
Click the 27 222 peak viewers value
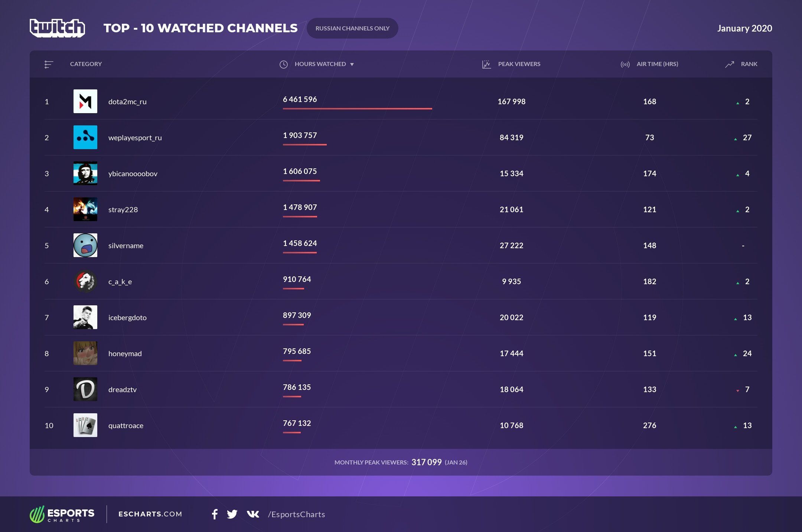click(512, 246)
